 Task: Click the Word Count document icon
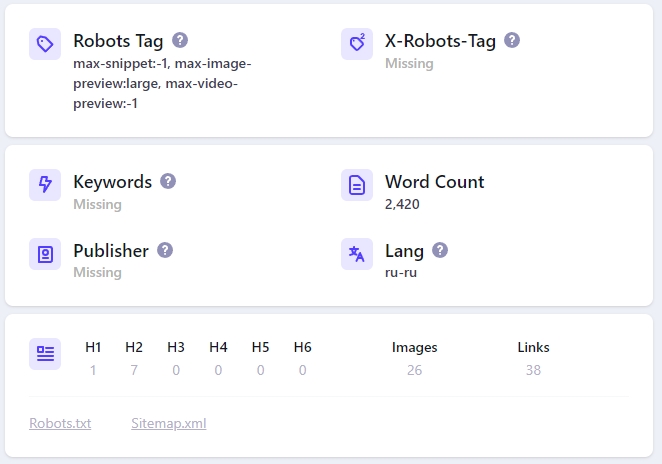[x=357, y=185]
